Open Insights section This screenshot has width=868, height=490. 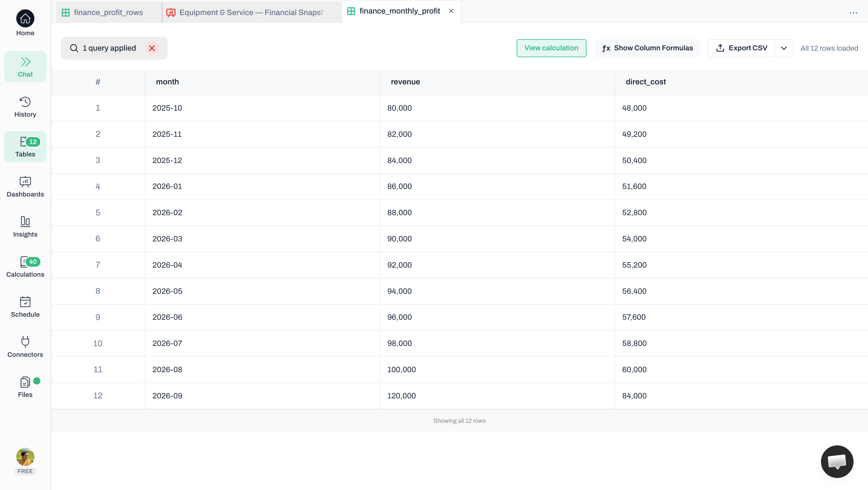tap(25, 227)
